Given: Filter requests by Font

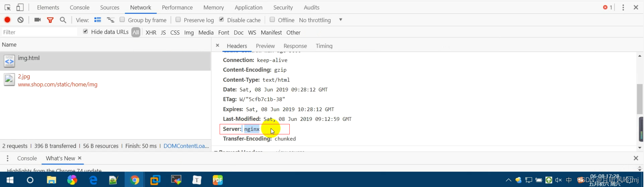Looking at the screenshot, I should pos(224,32).
